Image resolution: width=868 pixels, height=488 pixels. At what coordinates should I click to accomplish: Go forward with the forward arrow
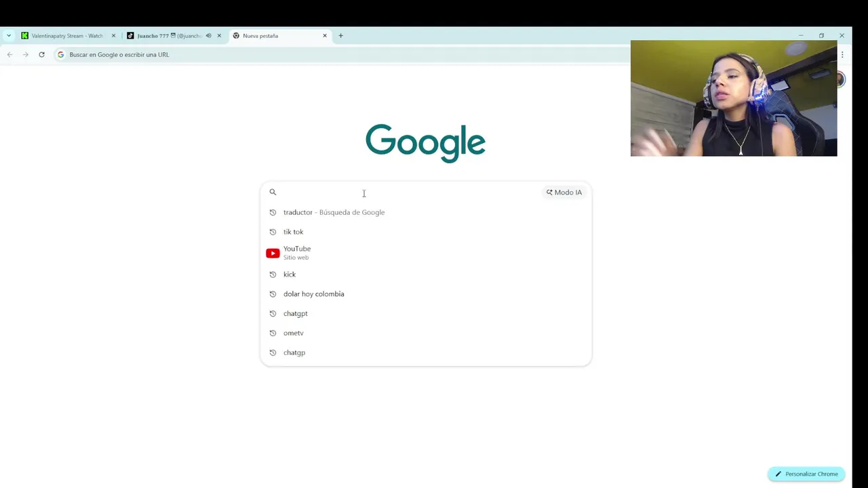tap(26, 55)
